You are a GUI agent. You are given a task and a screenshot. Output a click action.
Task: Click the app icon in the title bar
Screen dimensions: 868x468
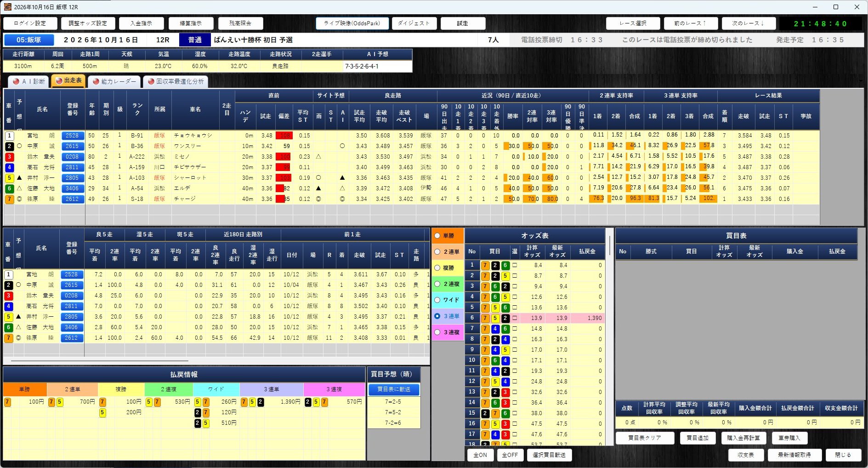pos(7,6)
